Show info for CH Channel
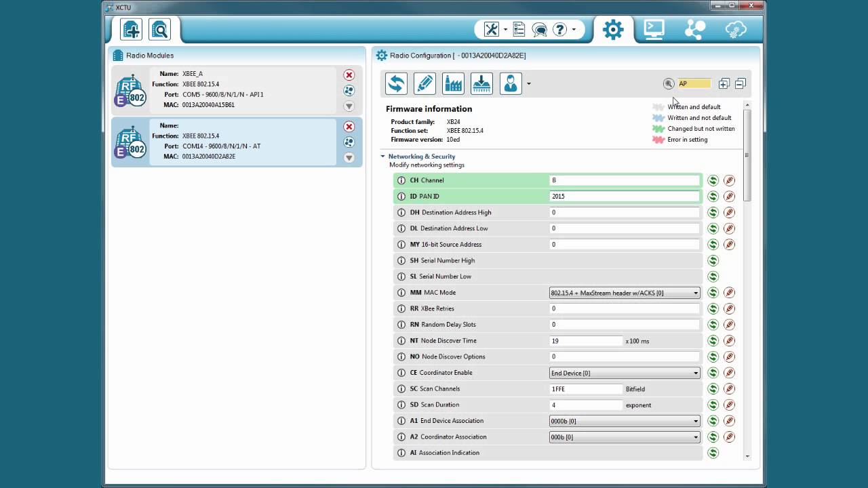This screenshot has width=868, height=488. coord(401,180)
